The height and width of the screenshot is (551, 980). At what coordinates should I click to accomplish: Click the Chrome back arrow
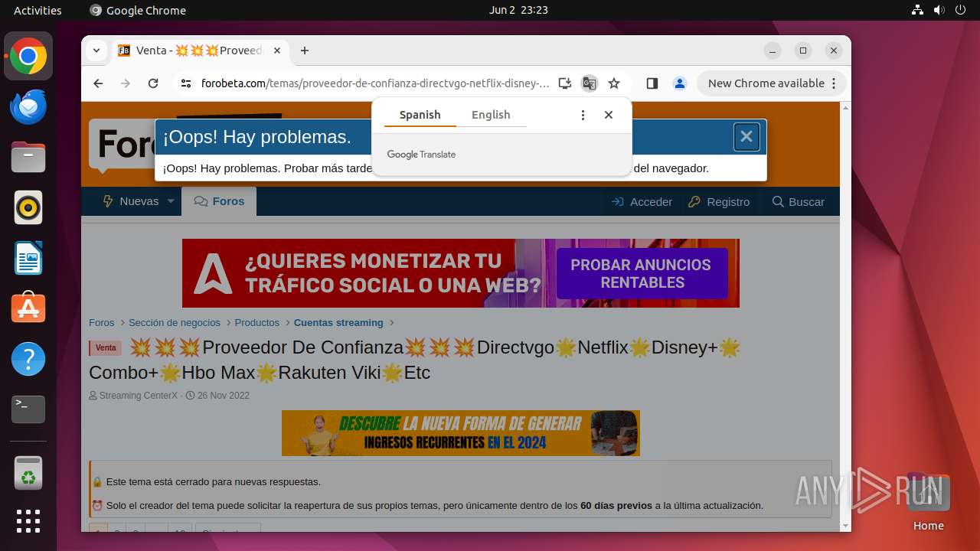(98, 83)
